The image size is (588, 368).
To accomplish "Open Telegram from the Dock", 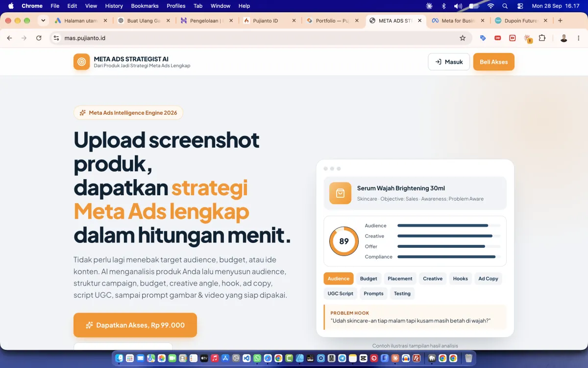I will [342, 358].
